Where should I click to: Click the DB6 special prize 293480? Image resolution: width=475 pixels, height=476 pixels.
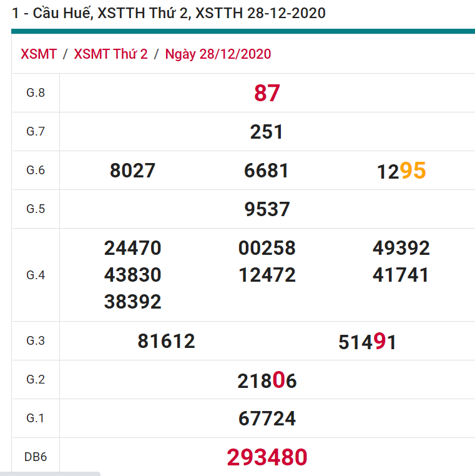tap(267, 457)
